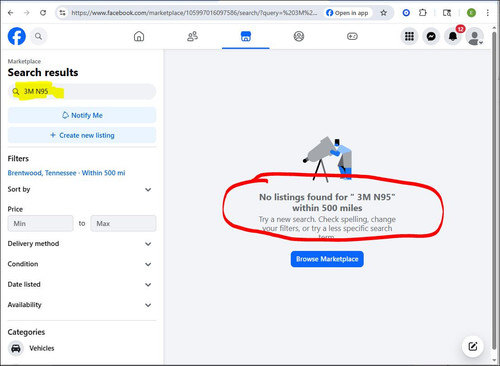Open site information icon in address bar

(62, 13)
